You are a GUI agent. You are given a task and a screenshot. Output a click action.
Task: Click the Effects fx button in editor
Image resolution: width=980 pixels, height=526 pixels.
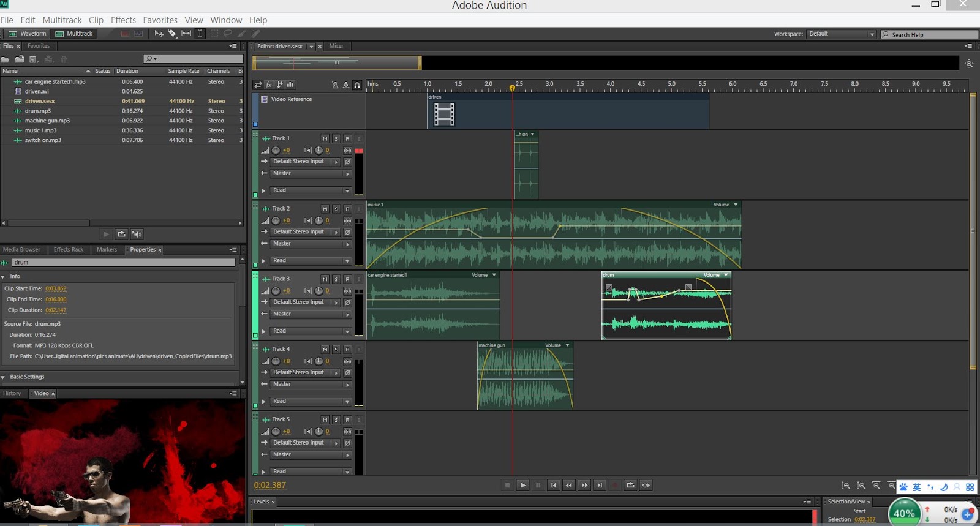coord(269,85)
